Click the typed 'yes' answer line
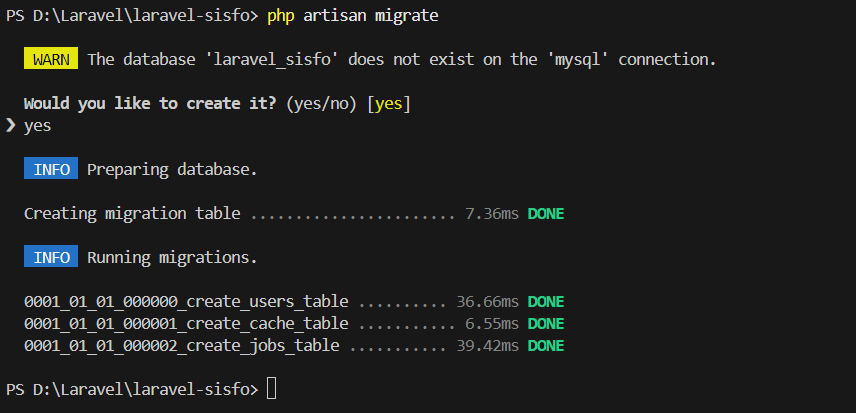The width and height of the screenshot is (856, 413). (37, 125)
